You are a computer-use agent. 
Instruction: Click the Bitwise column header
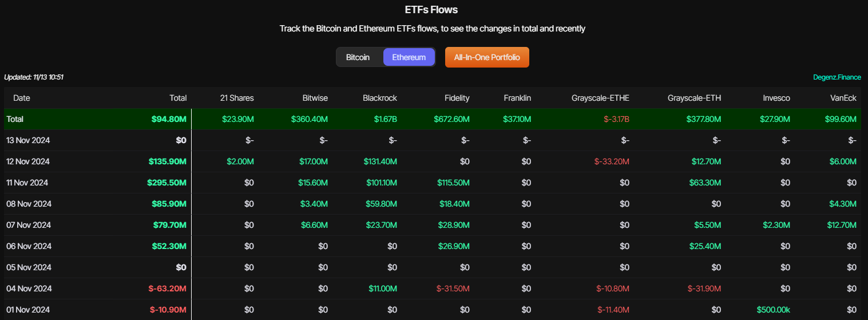click(315, 98)
